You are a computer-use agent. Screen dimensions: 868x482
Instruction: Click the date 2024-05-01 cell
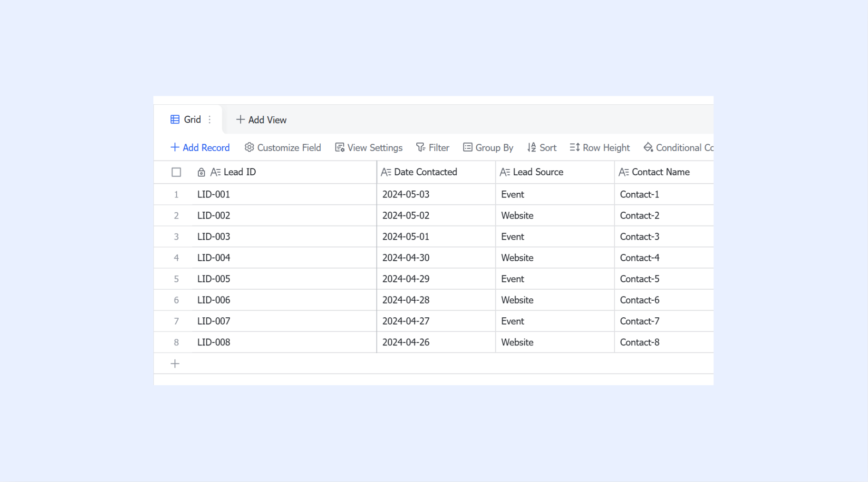436,237
